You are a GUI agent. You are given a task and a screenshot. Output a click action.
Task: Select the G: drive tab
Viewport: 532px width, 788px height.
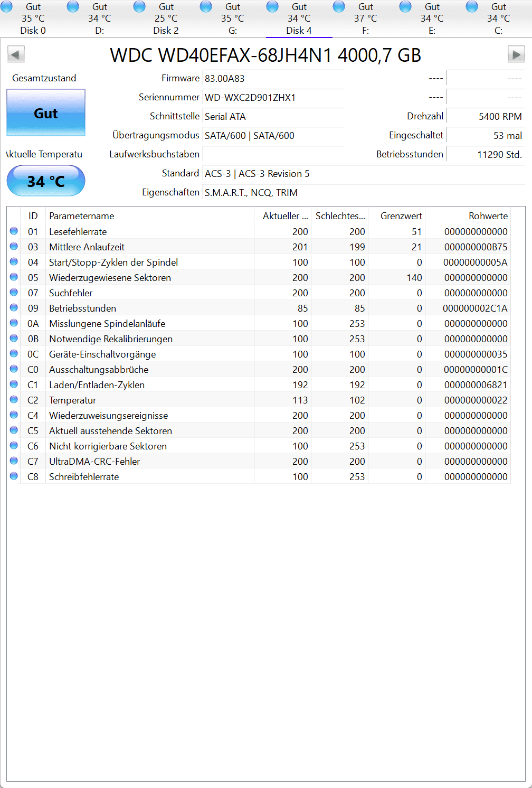pos(233,18)
